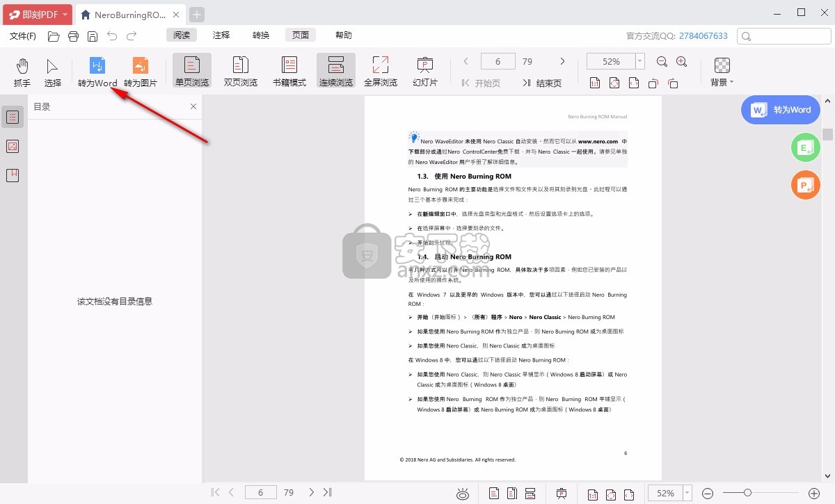
Task: Select the NeroBurningRO... document tab
Action: pos(130,15)
